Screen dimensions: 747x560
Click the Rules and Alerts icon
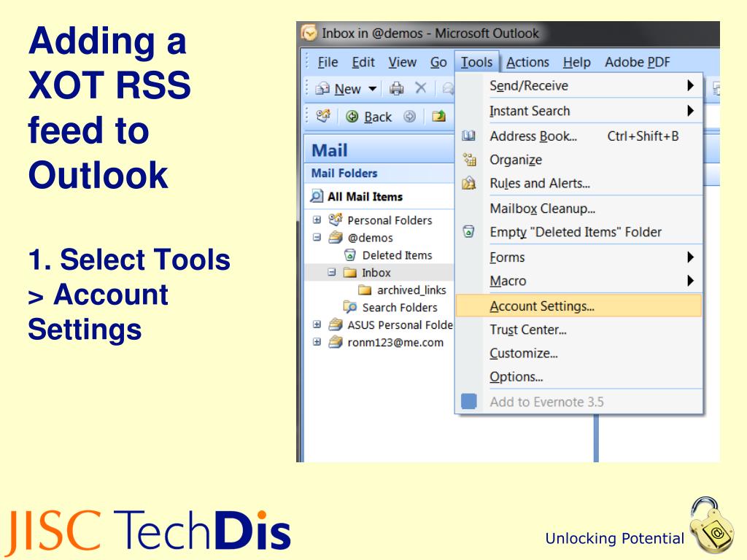click(469, 183)
